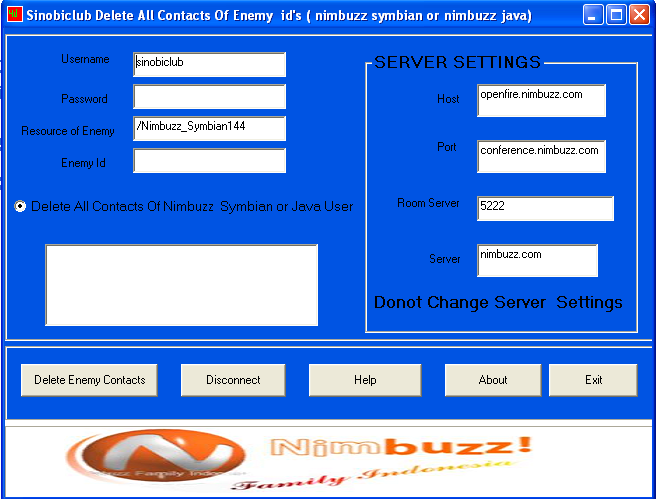The height and width of the screenshot is (499, 658).
Task: Open the About button
Action: [x=493, y=380]
